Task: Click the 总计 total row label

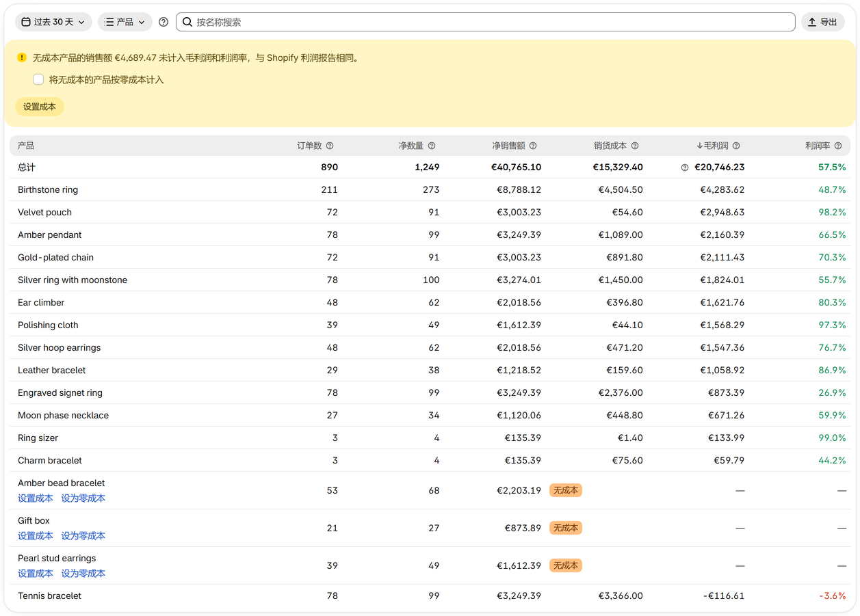Action: [x=27, y=168]
